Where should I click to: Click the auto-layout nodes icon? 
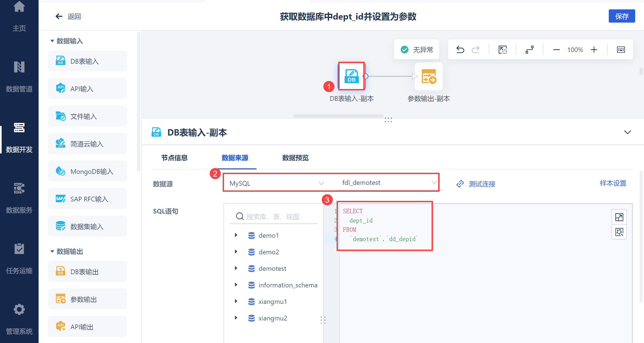[530, 50]
